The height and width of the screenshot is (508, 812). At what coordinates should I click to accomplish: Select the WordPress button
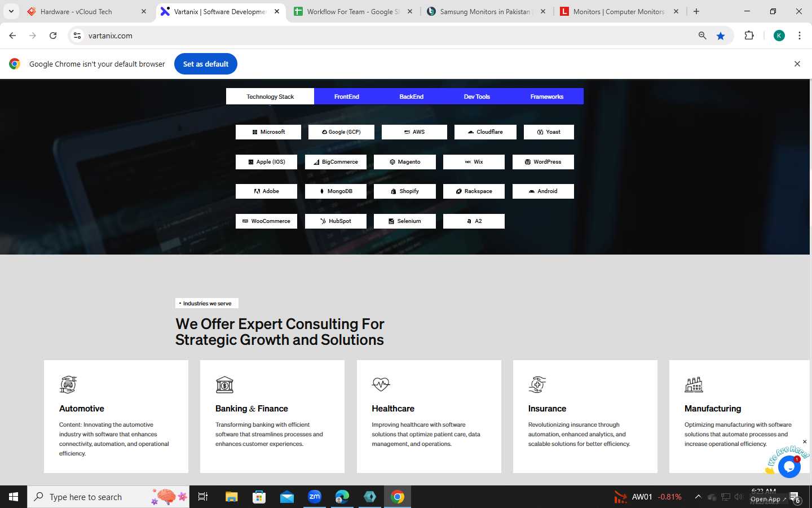coord(543,162)
